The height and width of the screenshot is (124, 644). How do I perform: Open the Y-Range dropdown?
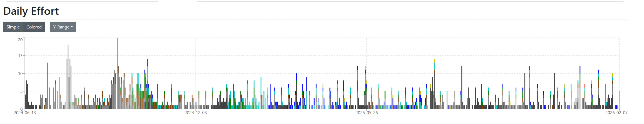(63, 27)
